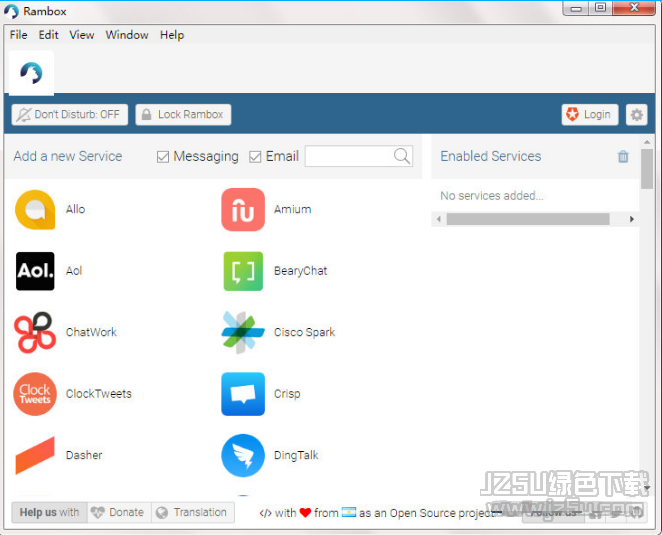The height and width of the screenshot is (535, 662).
Task: Click the vertical scrollbar up arrow
Action: click(647, 142)
